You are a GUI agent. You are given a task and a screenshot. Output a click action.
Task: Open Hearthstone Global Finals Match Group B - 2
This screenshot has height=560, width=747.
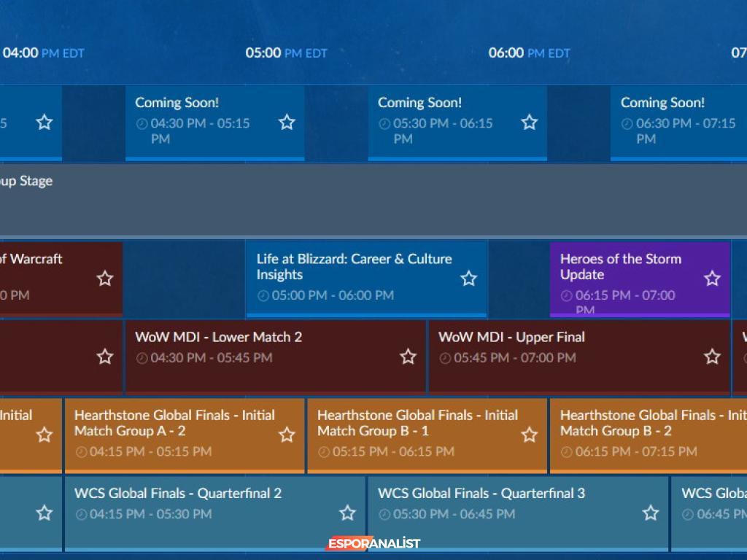tap(649, 435)
